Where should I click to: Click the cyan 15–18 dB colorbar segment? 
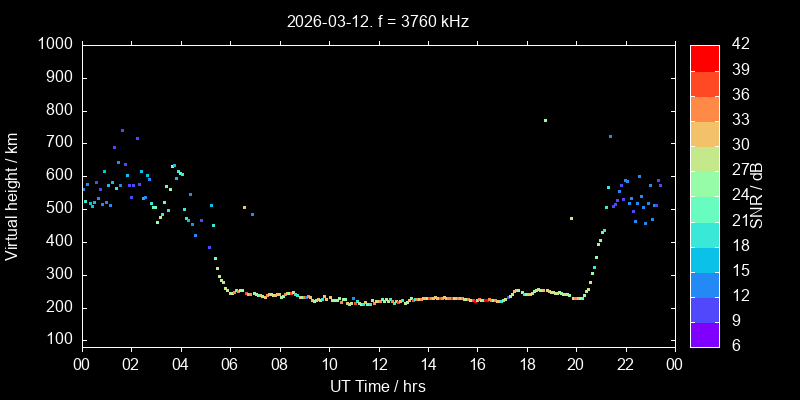[x=704, y=258]
